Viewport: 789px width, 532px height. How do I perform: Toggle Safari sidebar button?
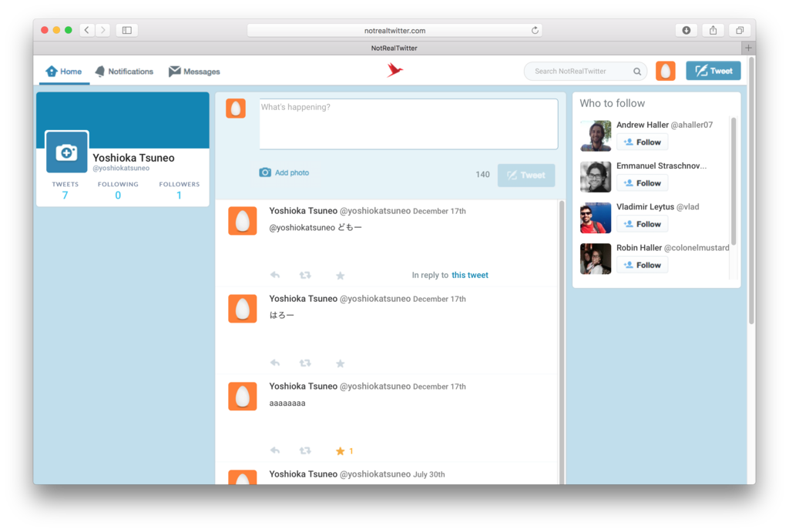tap(127, 30)
